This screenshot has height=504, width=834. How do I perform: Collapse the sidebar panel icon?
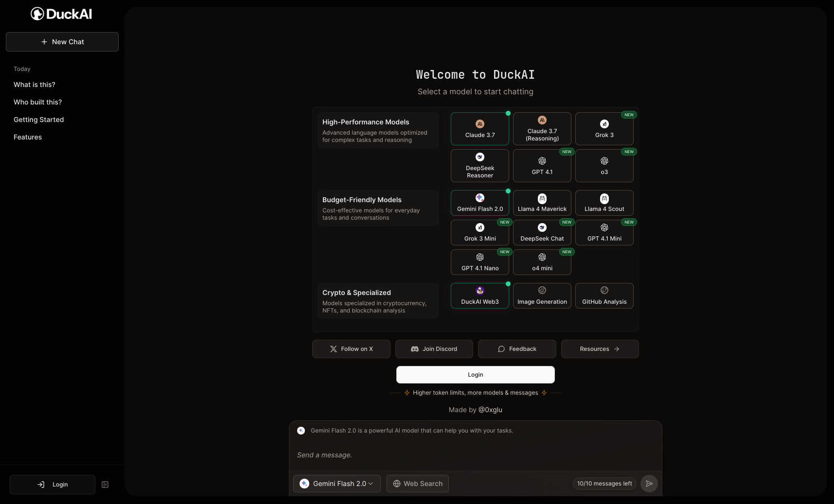(105, 485)
